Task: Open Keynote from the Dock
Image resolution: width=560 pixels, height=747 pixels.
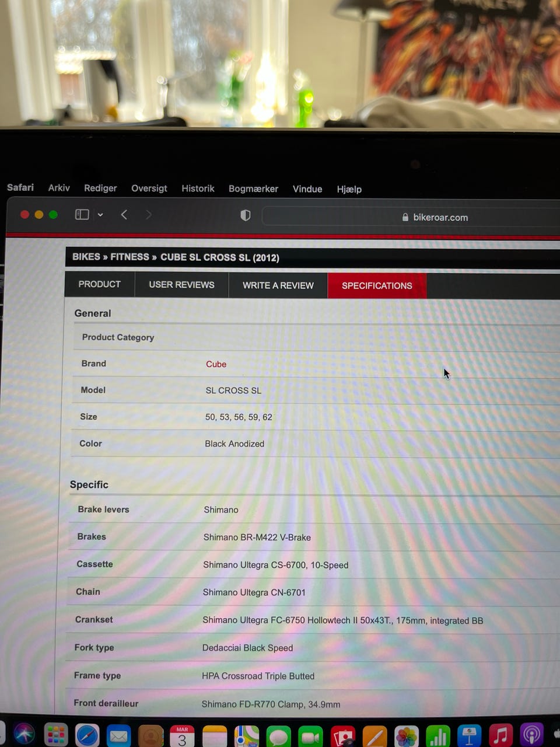Action: point(470,736)
